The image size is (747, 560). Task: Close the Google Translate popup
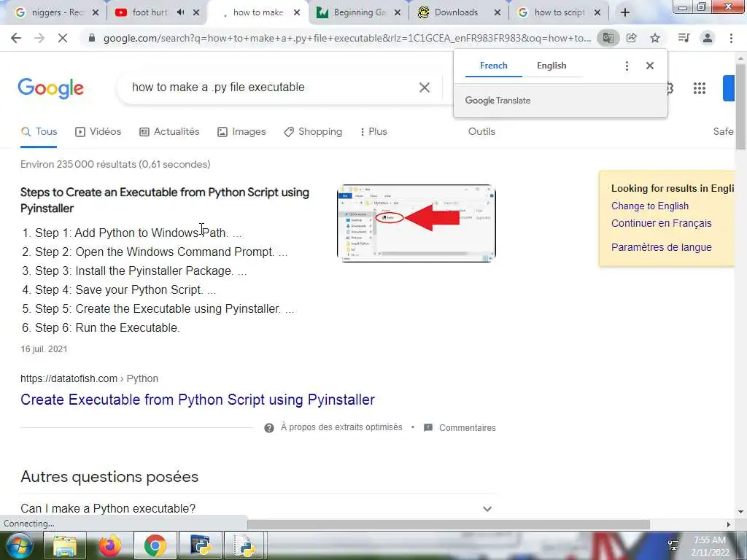[x=650, y=66]
